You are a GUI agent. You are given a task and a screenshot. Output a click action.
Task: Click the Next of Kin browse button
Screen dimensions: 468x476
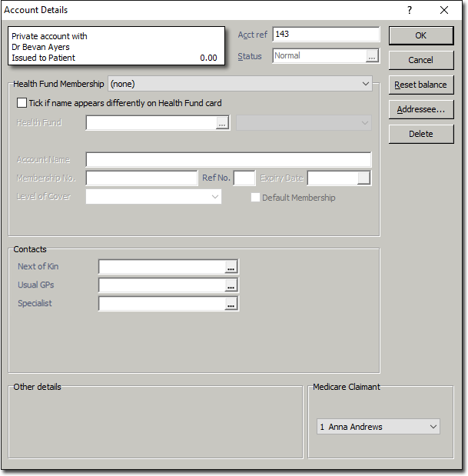tap(231, 267)
